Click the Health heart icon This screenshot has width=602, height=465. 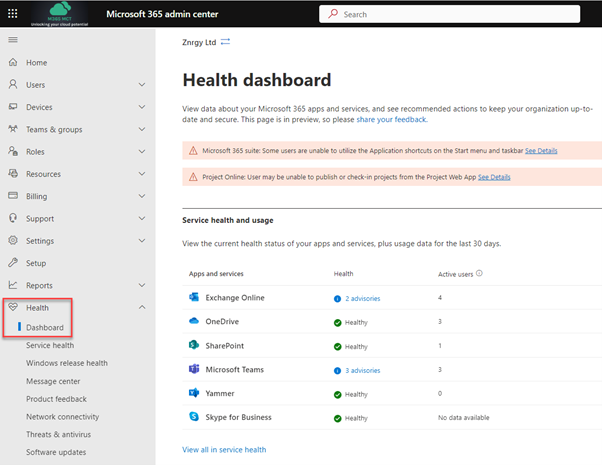pyautogui.click(x=13, y=307)
